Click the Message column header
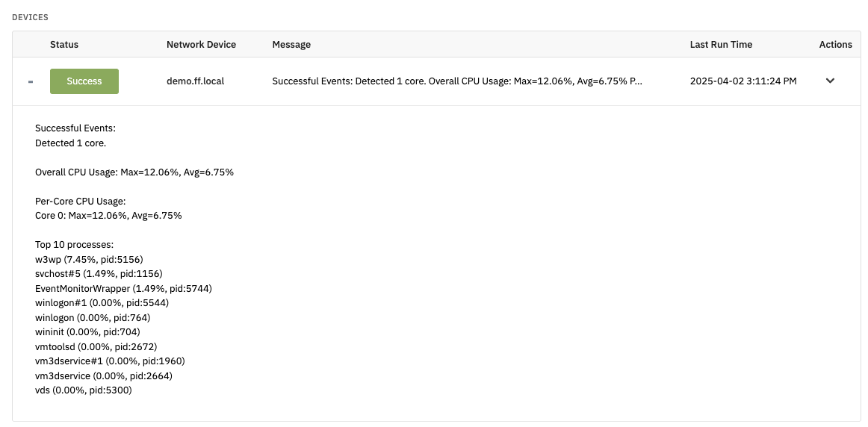Image resolution: width=868 pixels, height=427 pixels. (x=291, y=44)
